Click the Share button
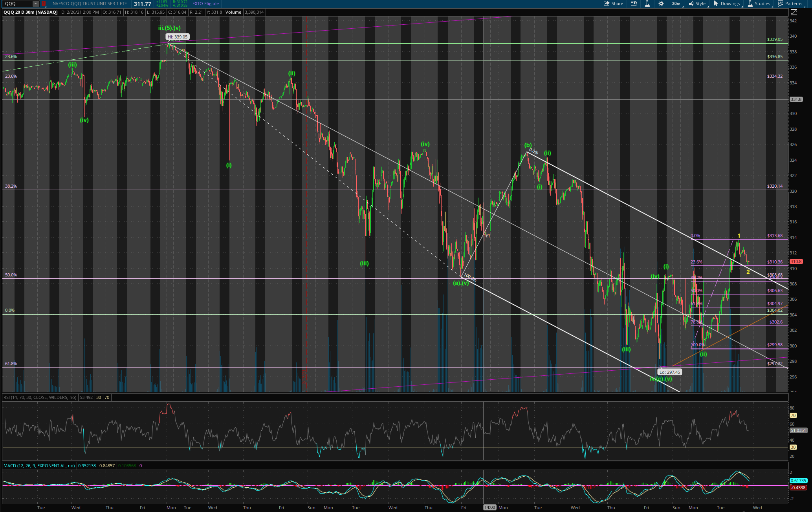The width and height of the screenshot is (812, 512). [613, 4]
